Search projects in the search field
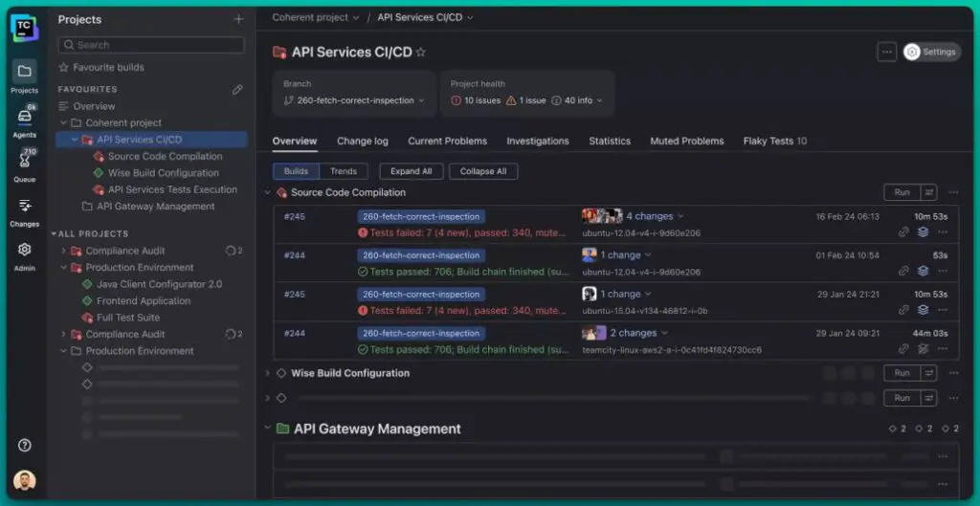This screenshot has width=980, height=506. point(151,45)
